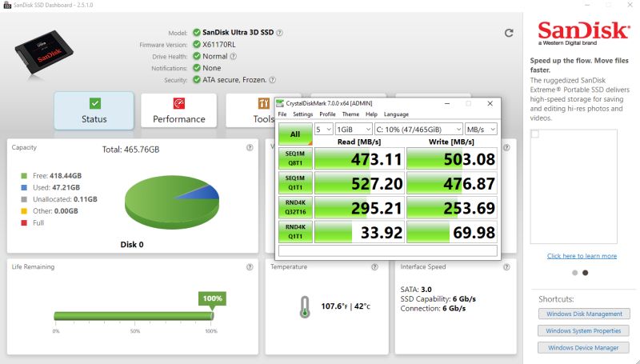Open Help menu in CrystalDiskMark
This screenshot has width=640, height=364.
tap(371, 114)
